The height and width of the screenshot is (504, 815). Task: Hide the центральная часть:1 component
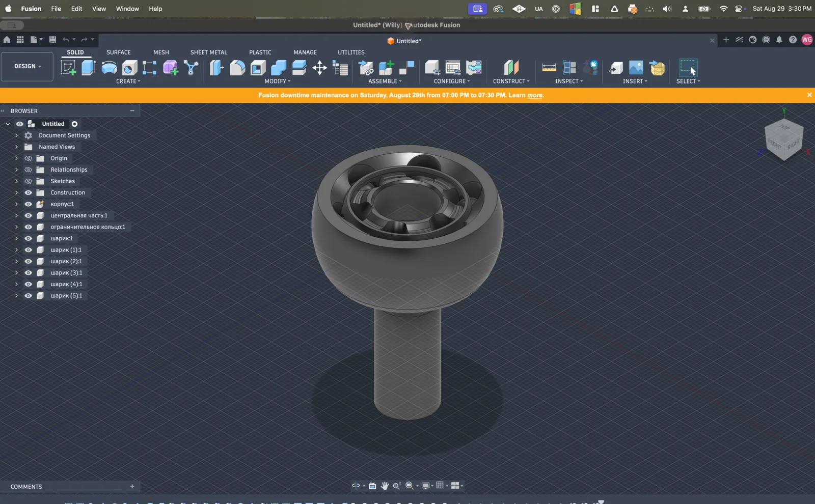[29, 215]
